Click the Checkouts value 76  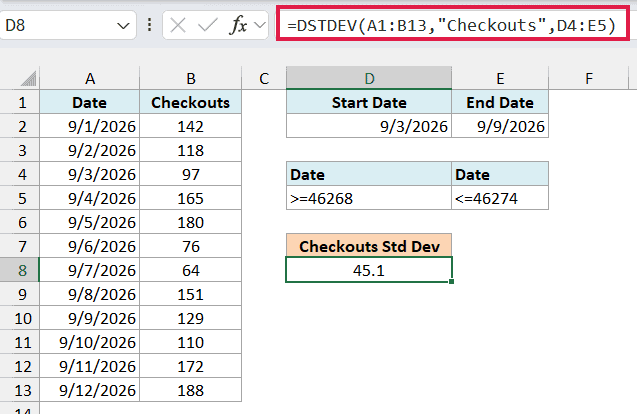pos(191,246)
